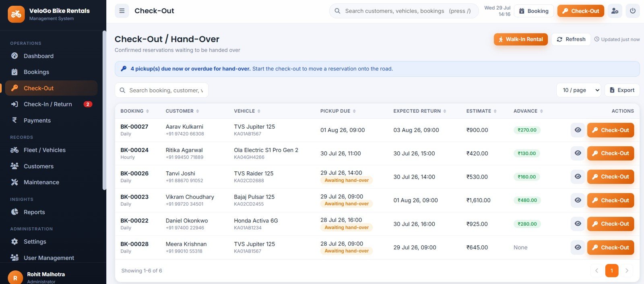Go to previous page arrow
The width and height of the screenshot is (644, 284).
597,271
